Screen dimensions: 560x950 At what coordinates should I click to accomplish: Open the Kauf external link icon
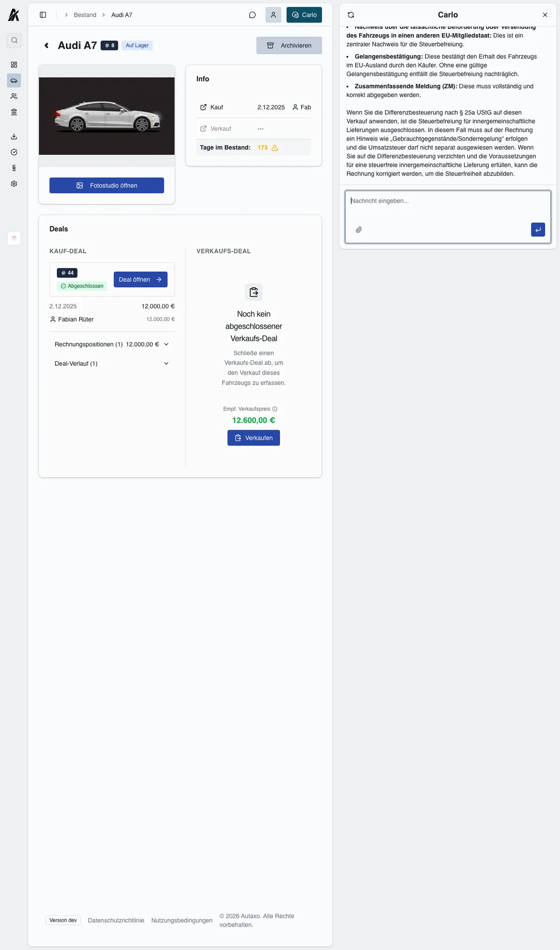[203, 107]
